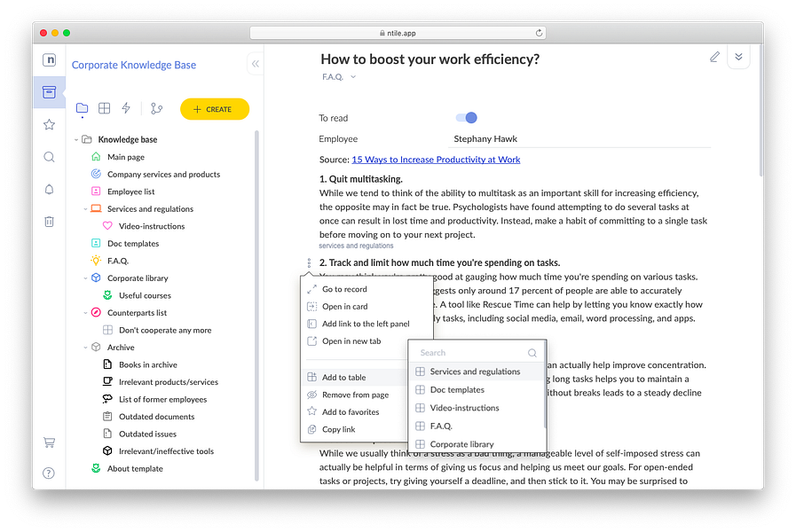Image resolution: width=796 pixels, height=532 pixels.
Task: Click the ntile logo icon in sidebar
Action: tap(49, 59)
